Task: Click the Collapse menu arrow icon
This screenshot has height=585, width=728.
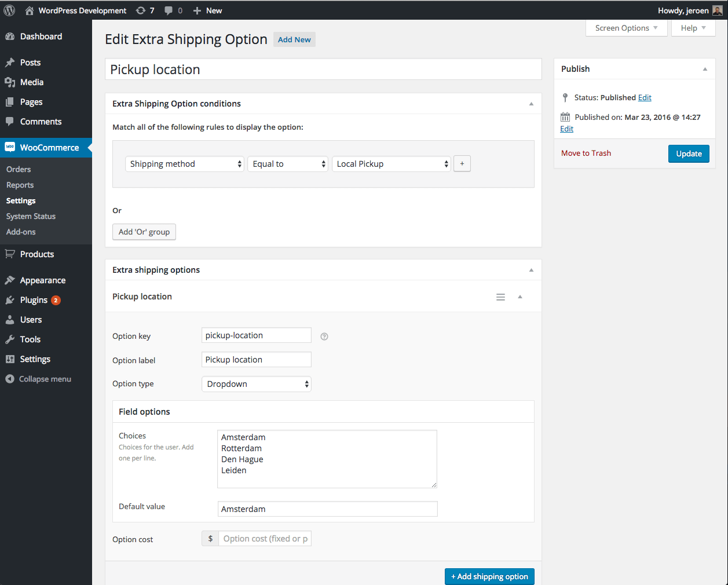Action: [x=9, y=379]
